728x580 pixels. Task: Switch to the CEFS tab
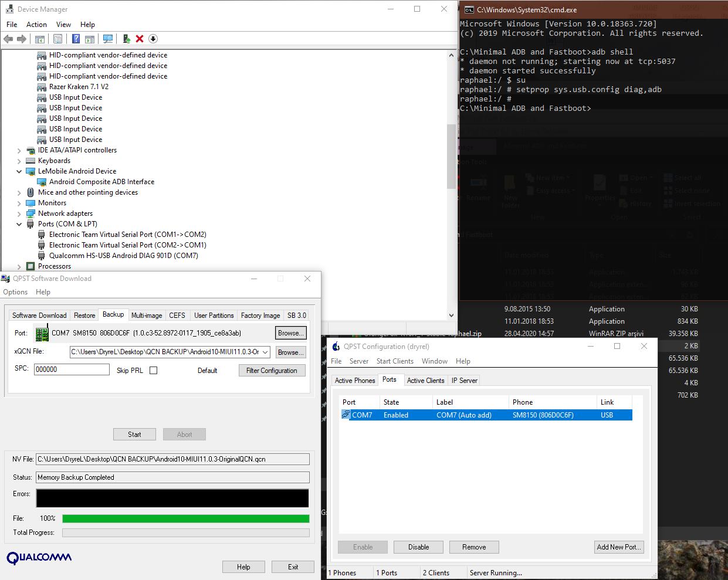pos(177,316)
